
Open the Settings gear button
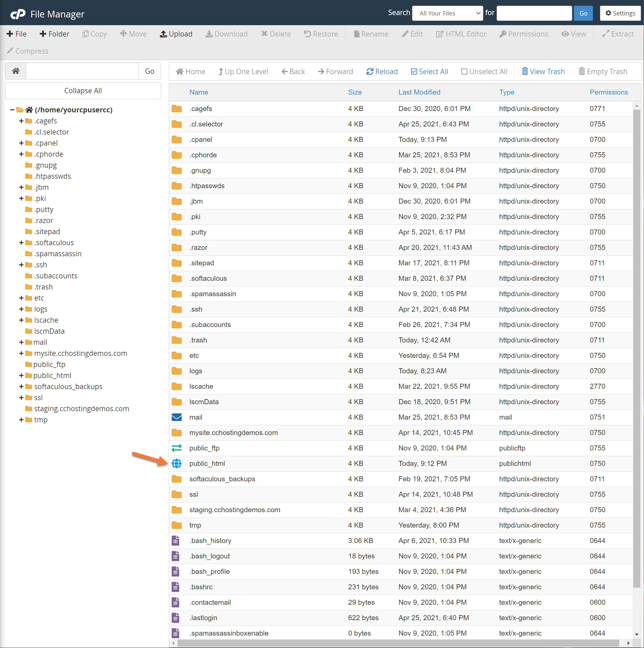coord(620,13)
